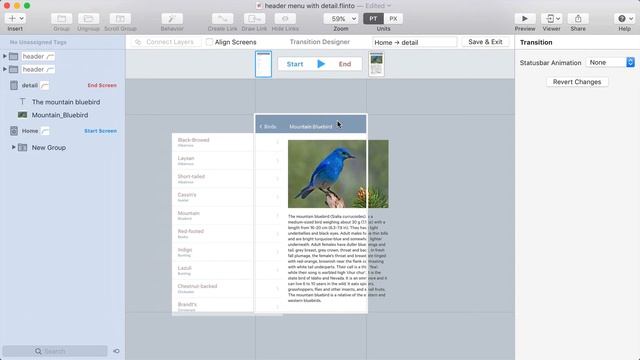Select the start screen thumbnail

tap(263, 64)
